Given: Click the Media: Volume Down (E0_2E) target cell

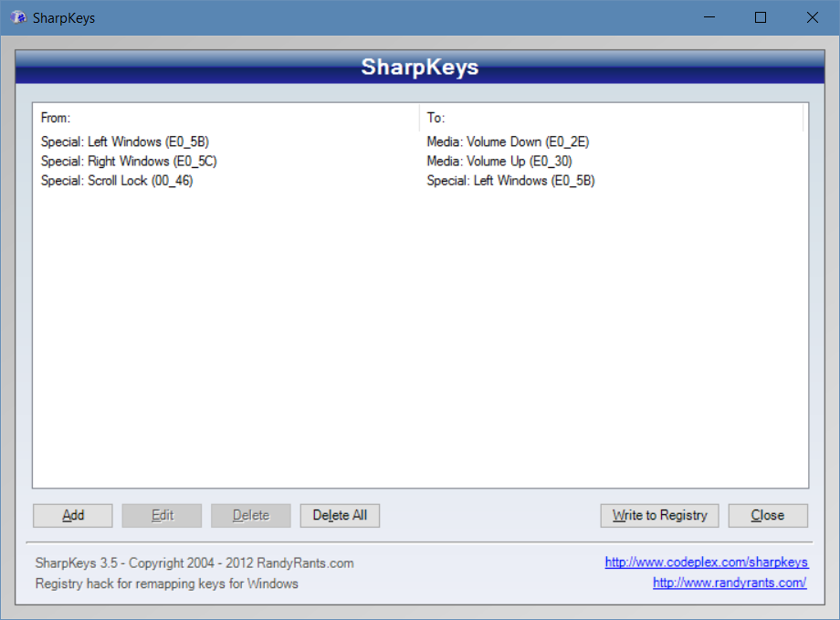Looking at the screenshot, I should pyautogui.click(x=508, y=142).
